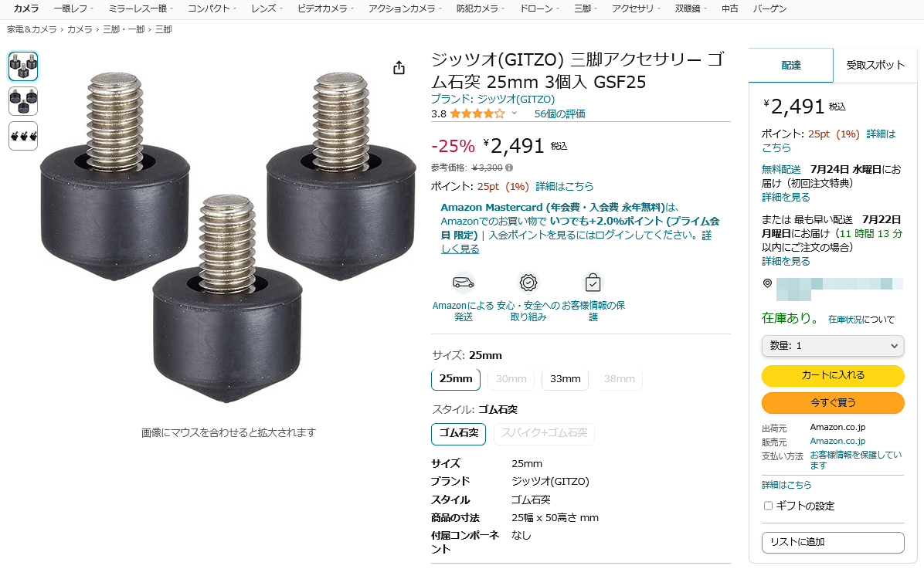Click the share icon above product image

pos(399,68)
